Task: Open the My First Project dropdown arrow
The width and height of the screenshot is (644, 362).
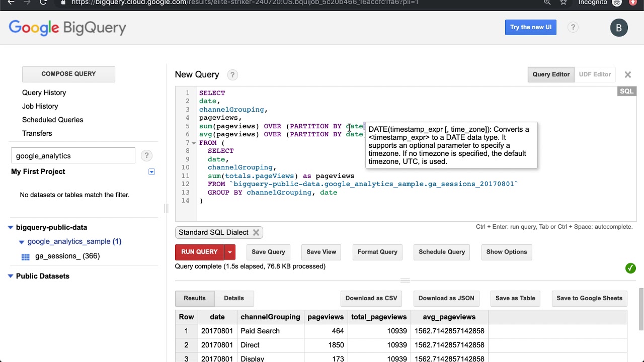Action: (151, 172)
